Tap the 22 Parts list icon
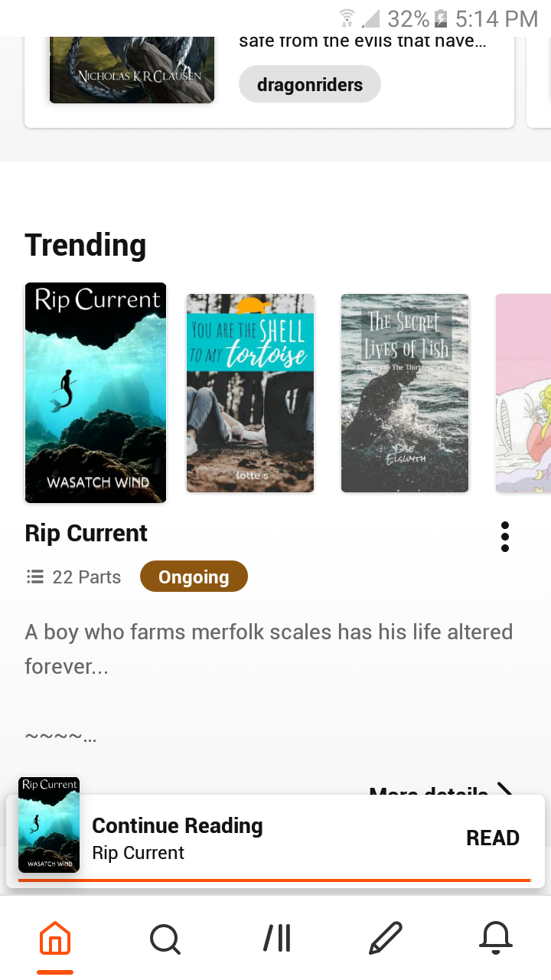The width and height of the screenshot is (551, 980). pos(35,577)
